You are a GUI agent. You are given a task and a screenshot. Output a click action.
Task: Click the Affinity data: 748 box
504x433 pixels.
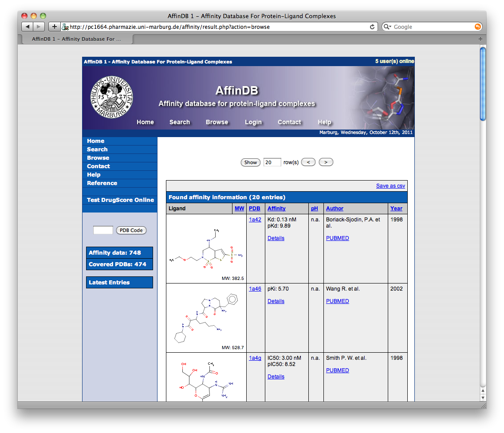(120, 253)
